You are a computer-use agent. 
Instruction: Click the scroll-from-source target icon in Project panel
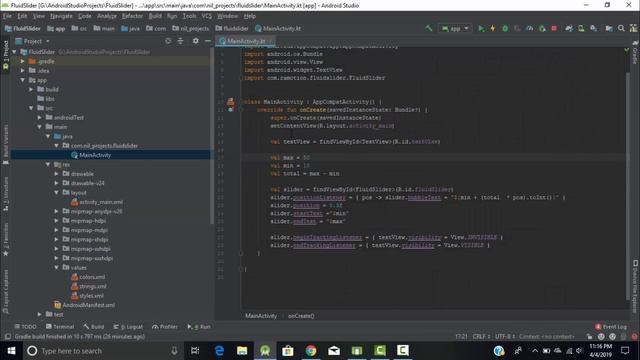click(168, 41)
